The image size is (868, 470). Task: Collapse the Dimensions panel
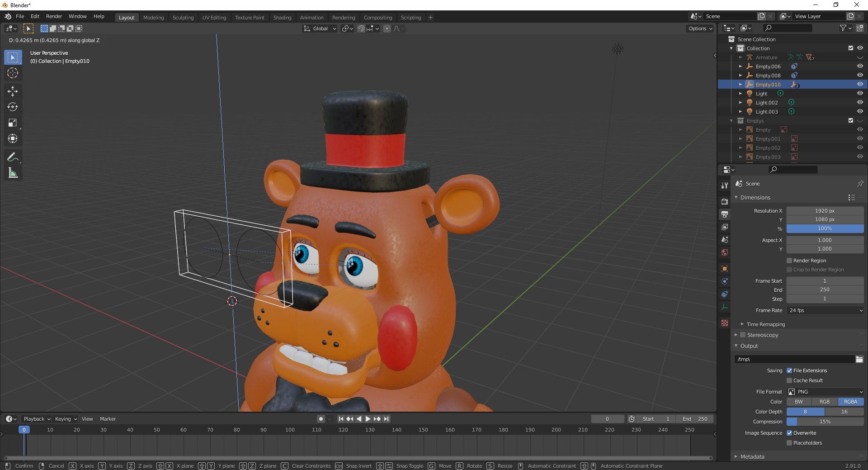coord(755,198)
